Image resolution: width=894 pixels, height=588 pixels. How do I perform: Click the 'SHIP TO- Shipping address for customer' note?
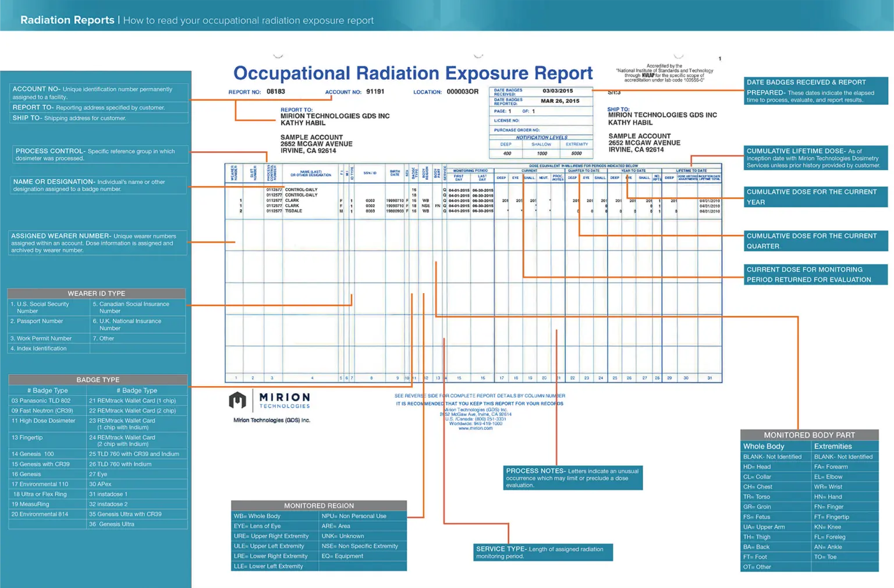(99, 118)
